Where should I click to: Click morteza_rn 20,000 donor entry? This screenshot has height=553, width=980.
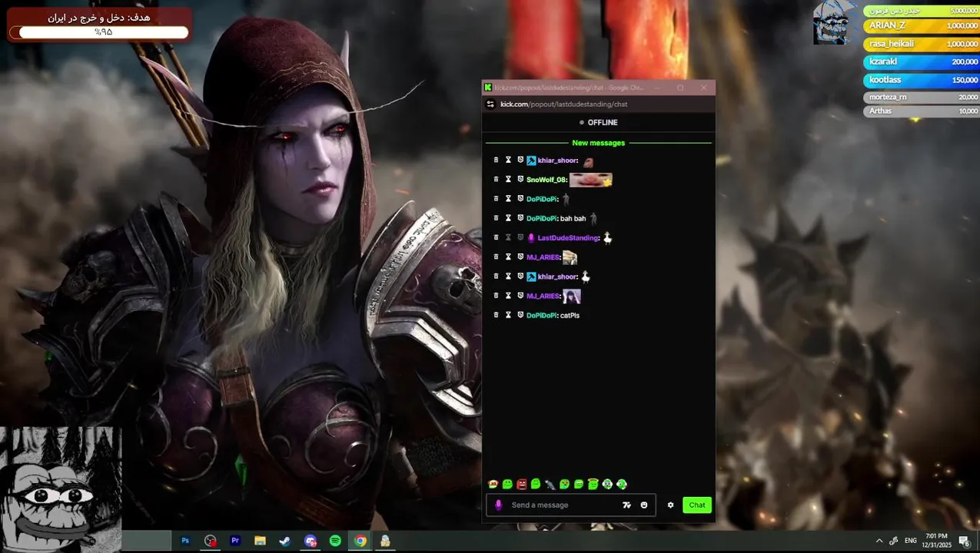922,98
